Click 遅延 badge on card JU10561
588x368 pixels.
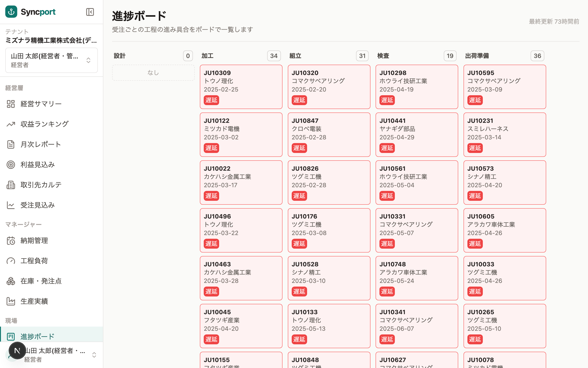(387, 196)
